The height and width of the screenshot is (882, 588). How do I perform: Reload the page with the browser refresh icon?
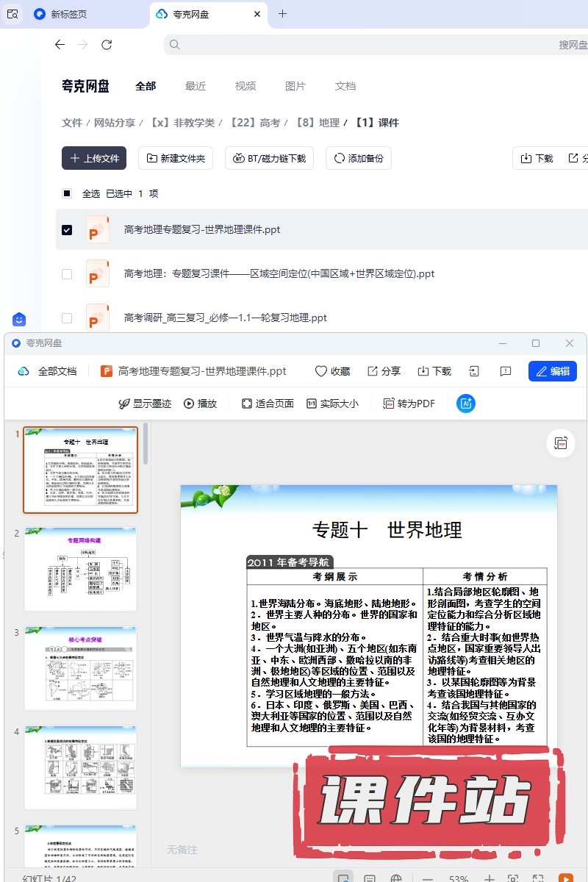(107, 45)
